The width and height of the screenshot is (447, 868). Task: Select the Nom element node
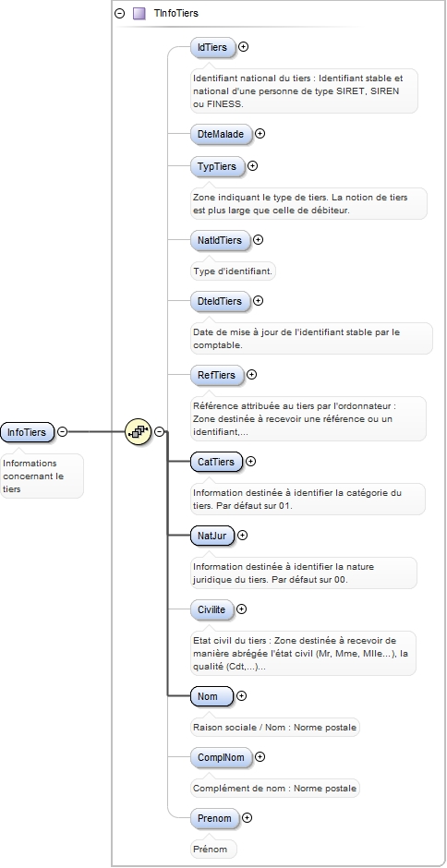pyautogui.click(x=211, y=696)
